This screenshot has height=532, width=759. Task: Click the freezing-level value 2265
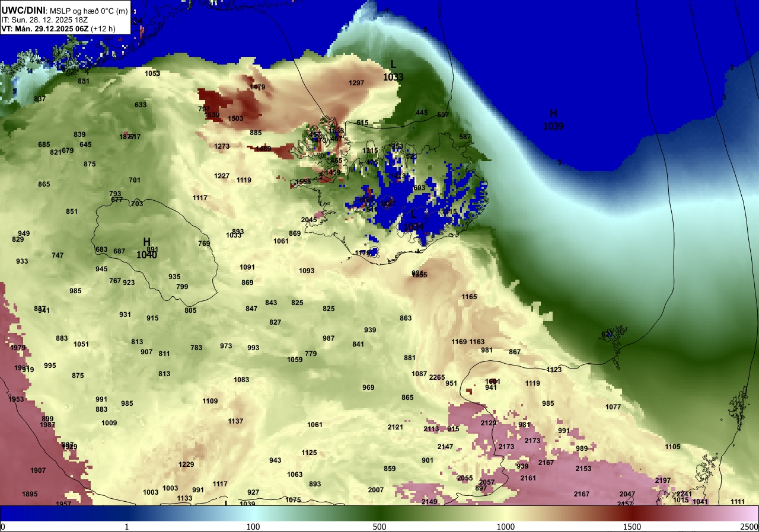(437, 377)
